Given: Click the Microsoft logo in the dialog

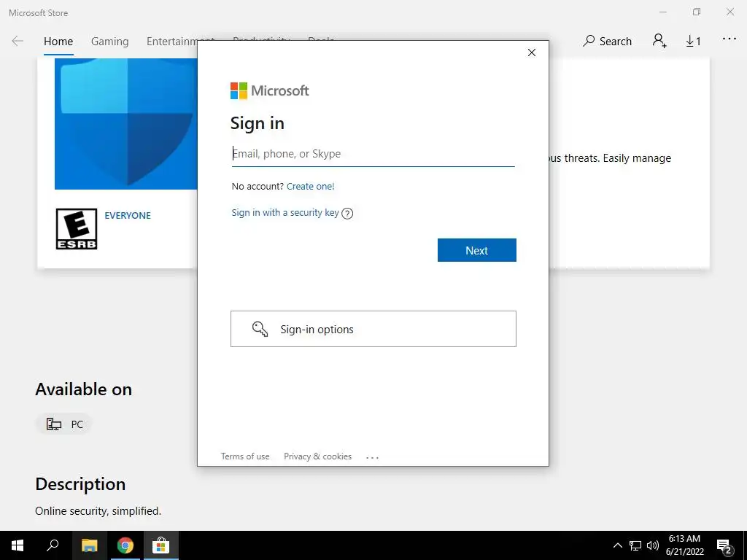Looking at the screenshot, I should pyautogui.click(x=270, y=90).
